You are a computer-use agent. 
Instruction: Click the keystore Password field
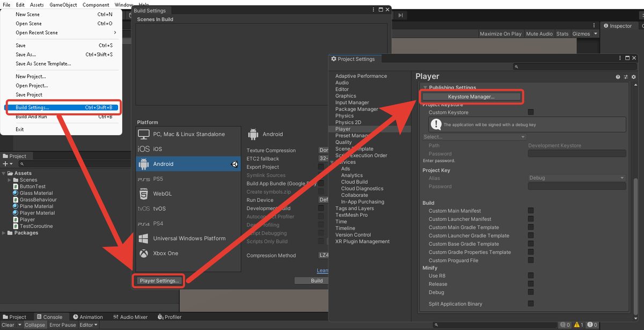coord(577,153)
